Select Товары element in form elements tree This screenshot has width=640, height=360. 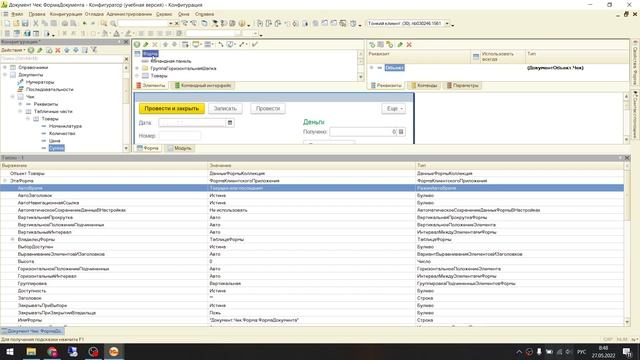point(159,76)
